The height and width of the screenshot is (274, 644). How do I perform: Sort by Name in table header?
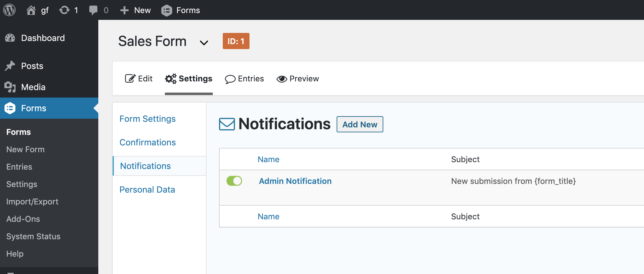click(268, 159)
